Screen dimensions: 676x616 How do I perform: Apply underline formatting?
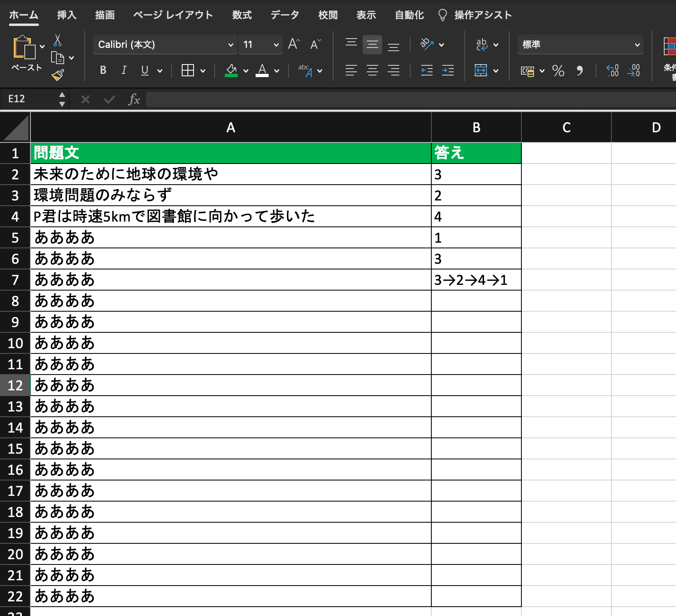pos(144,70)
